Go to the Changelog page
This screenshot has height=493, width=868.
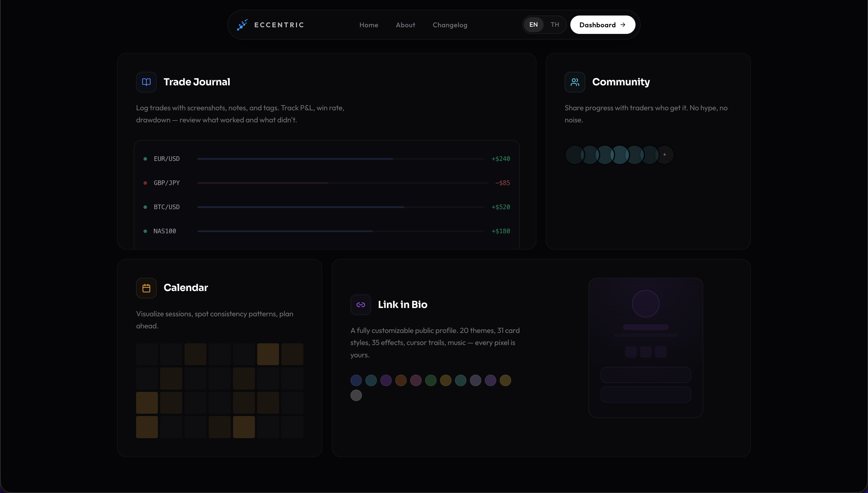coord(450,25)
